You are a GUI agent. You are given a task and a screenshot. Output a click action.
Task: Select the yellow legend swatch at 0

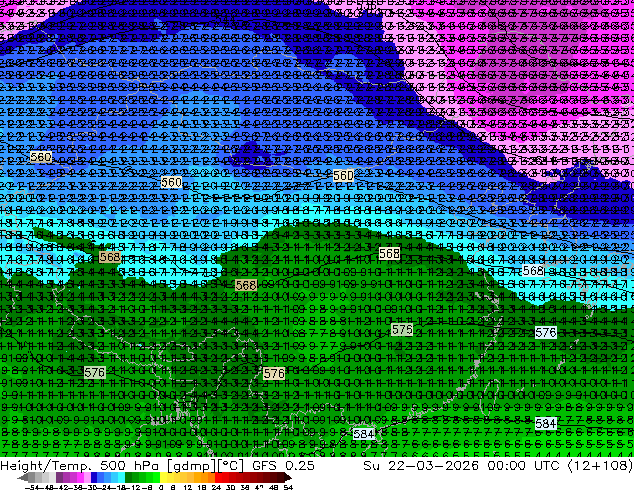tap(163, 477)
